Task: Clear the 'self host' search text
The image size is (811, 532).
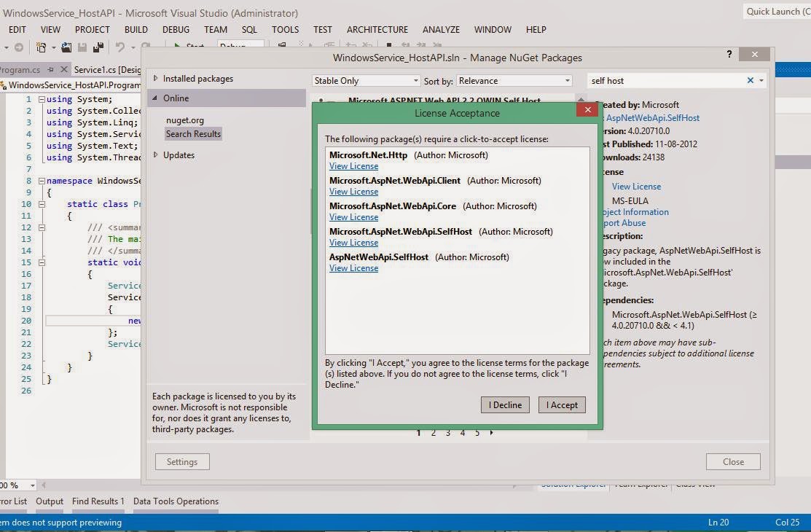Action: pyautogui.click(x=750, y=80)
